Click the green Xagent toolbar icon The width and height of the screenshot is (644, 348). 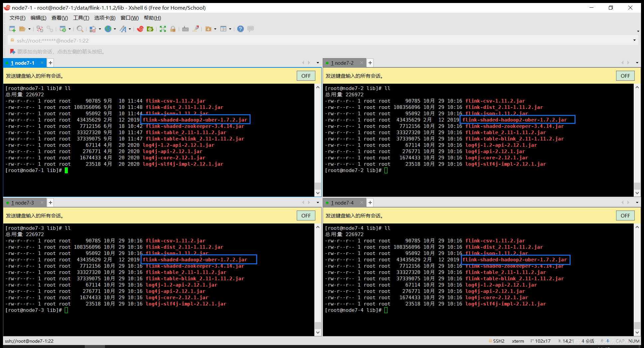point(150,29)
